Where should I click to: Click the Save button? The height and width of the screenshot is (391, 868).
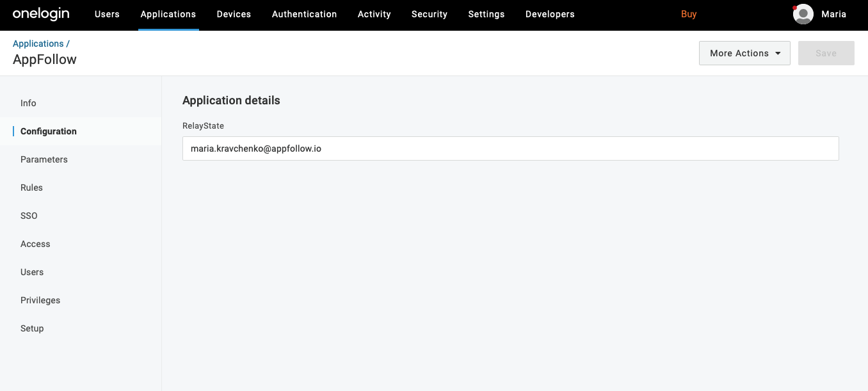click(x=826, y=53)
